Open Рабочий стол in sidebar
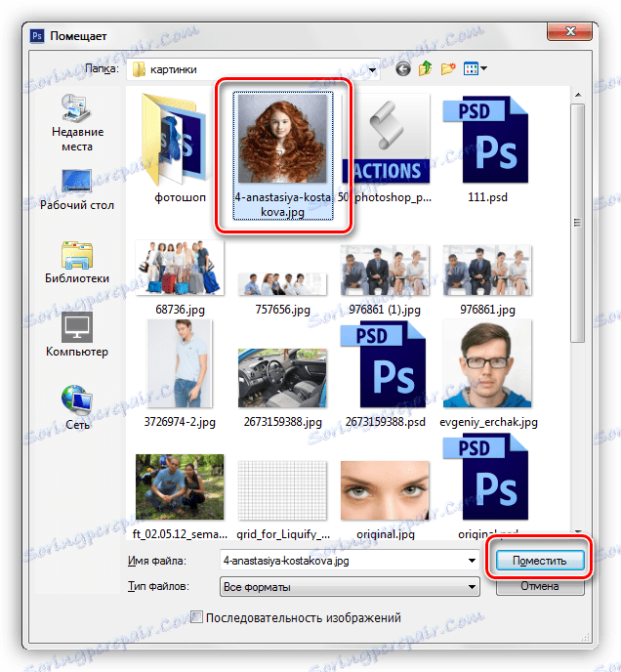This screenshot has width=621, height=672. click(77, 189)
